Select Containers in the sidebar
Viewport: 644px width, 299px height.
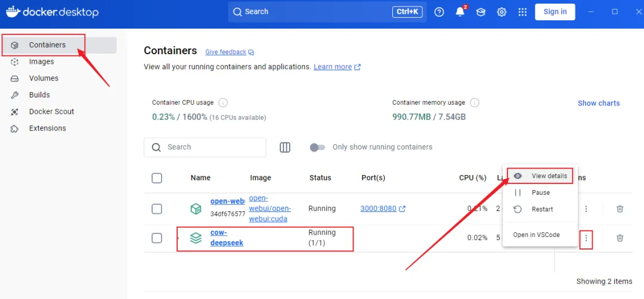click(59, 45)
